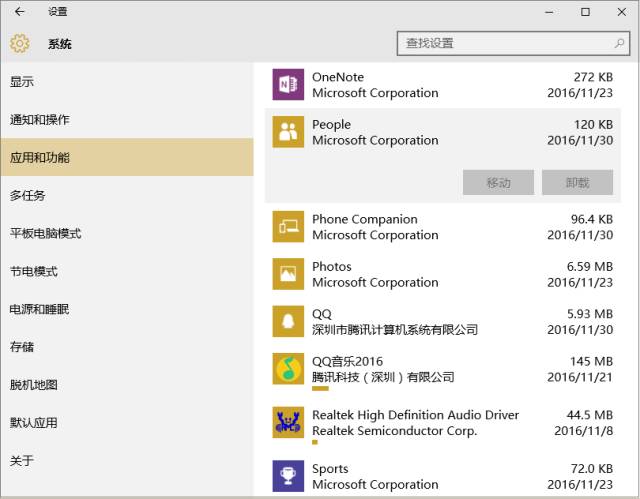The width and height of the screenshot is (640, 499).
Task: Select the QQ app name
Action: click(322, 314)
